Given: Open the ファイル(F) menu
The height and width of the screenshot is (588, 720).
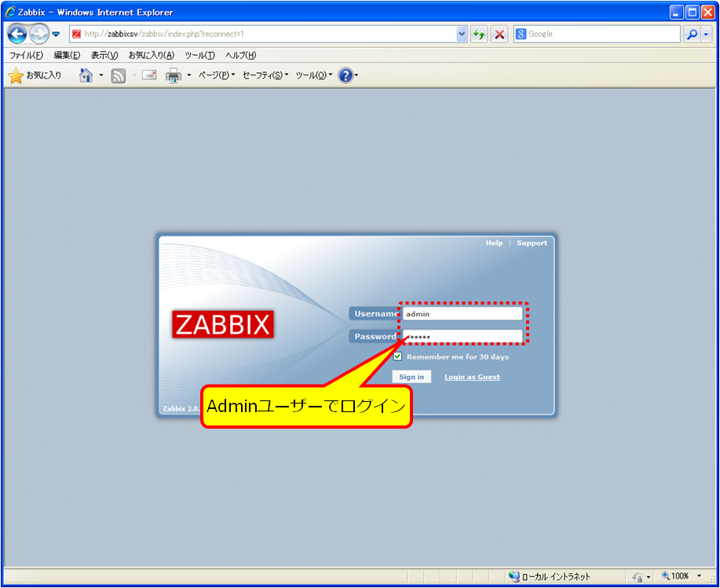Looking at the screenshot, I should [26, 55].
